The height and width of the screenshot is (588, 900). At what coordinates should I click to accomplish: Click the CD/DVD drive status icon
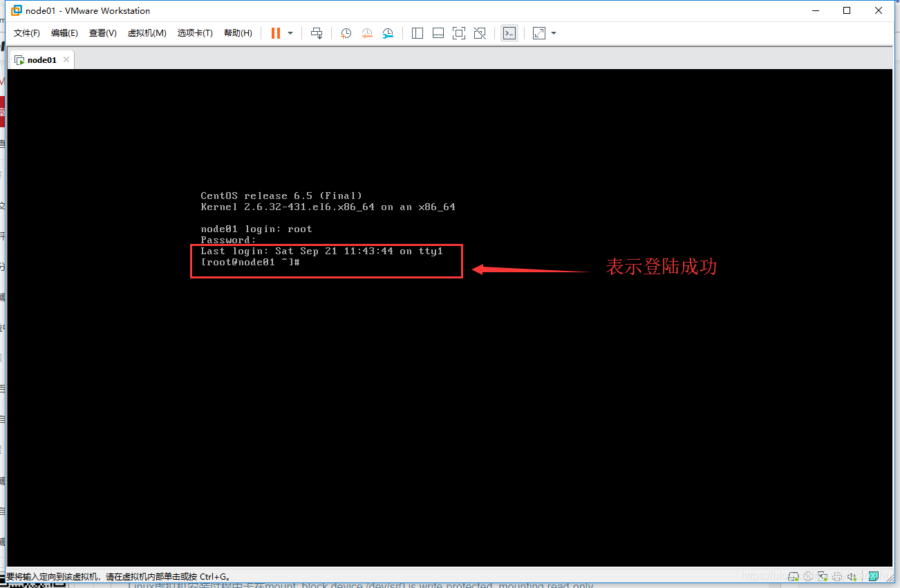808,576
